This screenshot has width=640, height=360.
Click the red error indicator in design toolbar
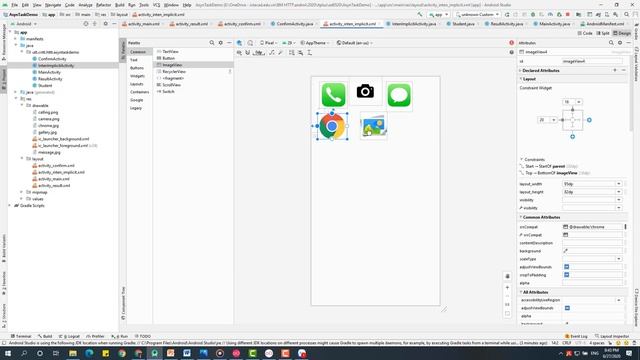(511, 42)
